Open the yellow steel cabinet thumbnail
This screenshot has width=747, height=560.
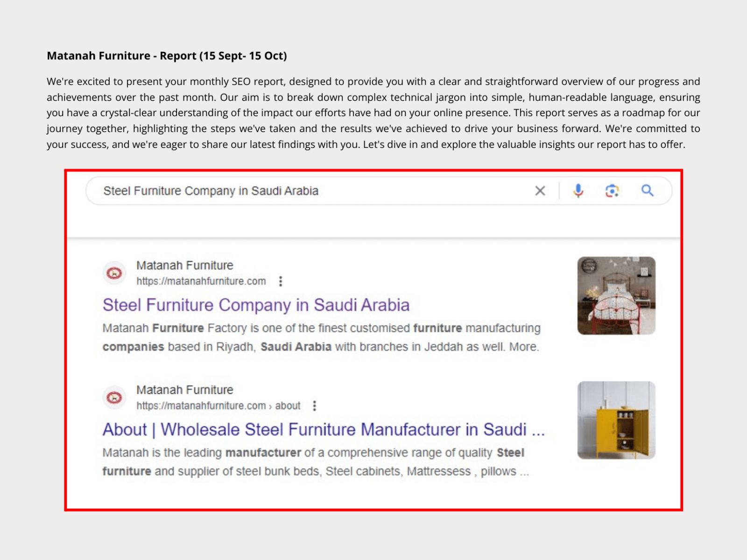[x=616, y=420]
